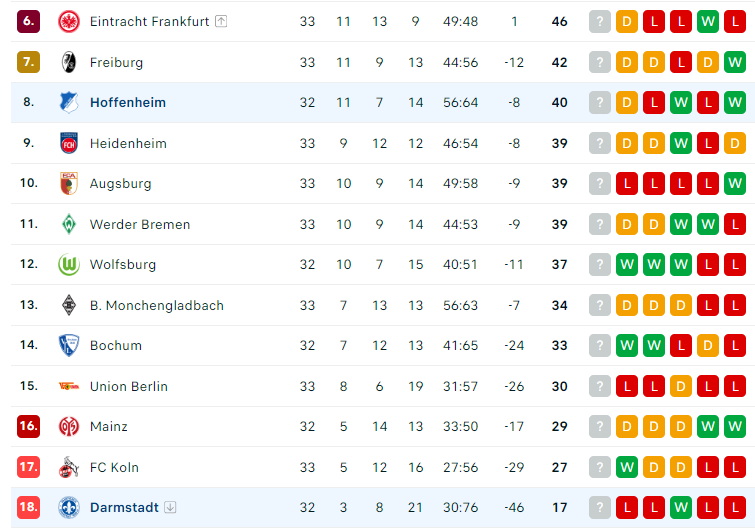Click the Heidenheim FCH badge
This screenshot has width=755, height=531.
coord(69,143)
